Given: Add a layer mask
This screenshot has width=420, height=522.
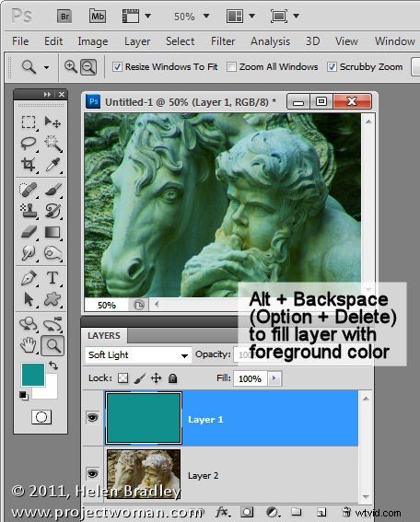Looking at the screenshot, I should coord(247,512).
